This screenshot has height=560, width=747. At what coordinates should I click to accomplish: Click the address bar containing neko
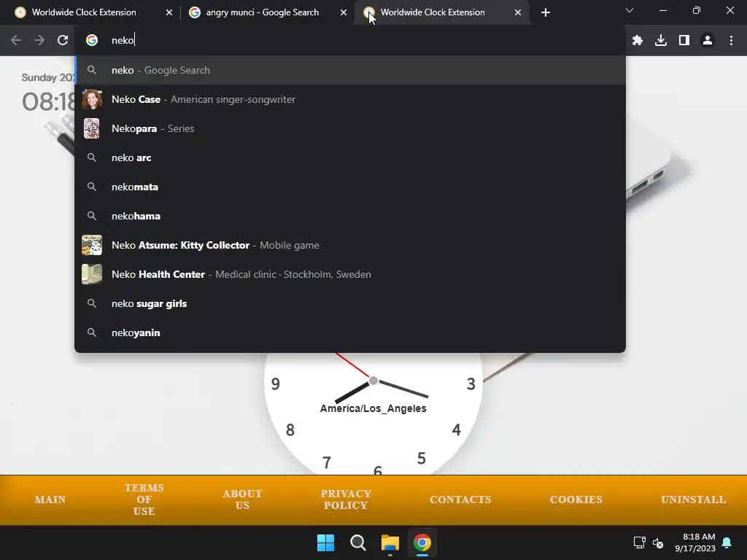pyautogui.click(x=350, y=41)
